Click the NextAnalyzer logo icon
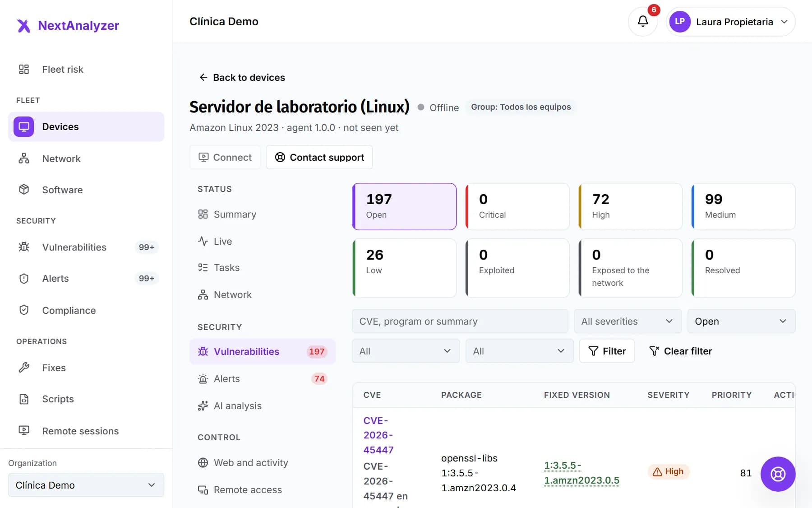Screen dimensions: 812x508 click(23, 26)
